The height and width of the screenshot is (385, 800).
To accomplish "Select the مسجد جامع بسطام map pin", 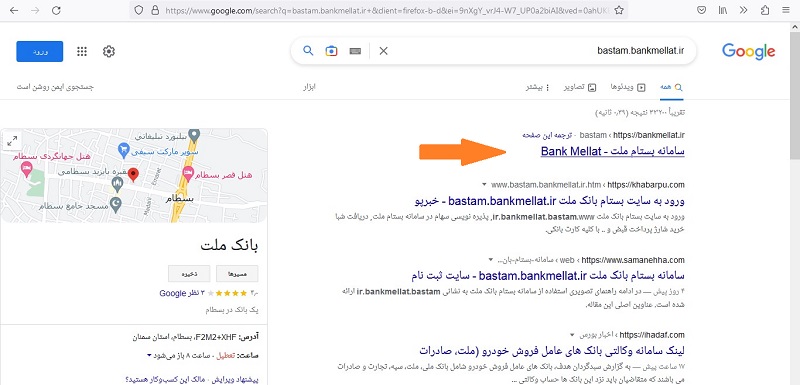I will (x=117, y=204).
